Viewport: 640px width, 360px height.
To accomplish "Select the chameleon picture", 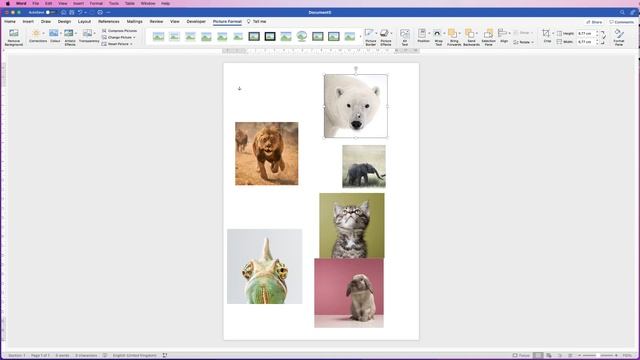I will click(x=264, y=266).
